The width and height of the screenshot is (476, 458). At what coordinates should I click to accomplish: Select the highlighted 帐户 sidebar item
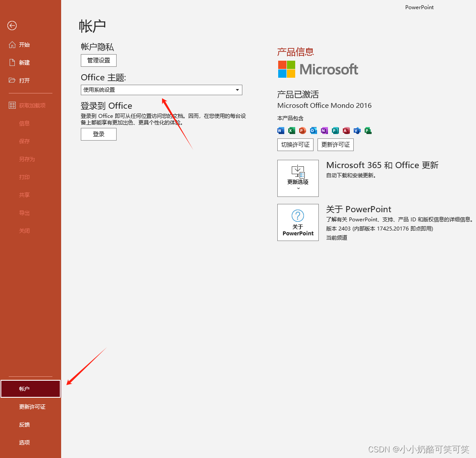(31, 389)
